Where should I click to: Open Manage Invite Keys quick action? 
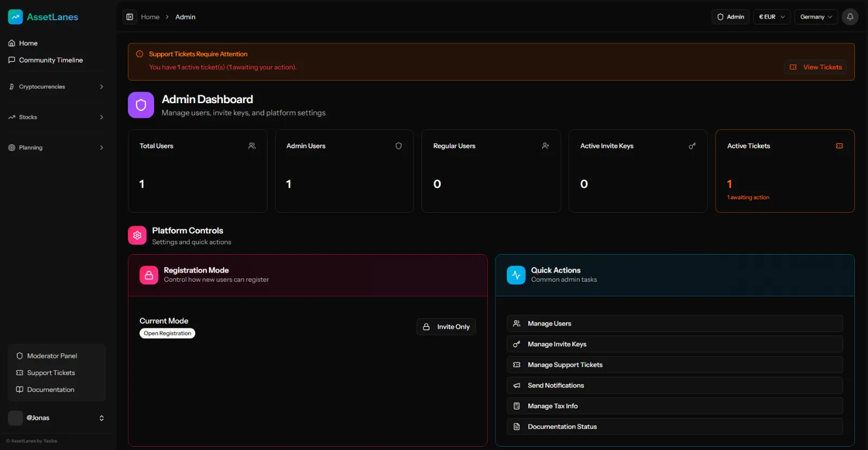click(675, 344)
